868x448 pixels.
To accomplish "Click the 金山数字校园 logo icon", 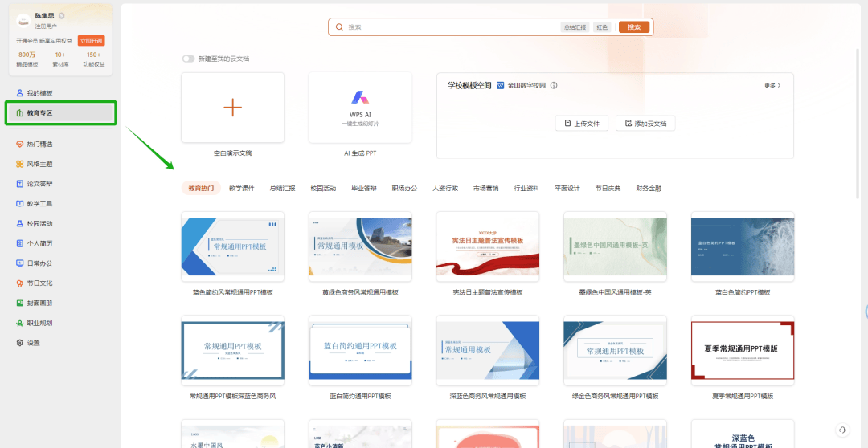I will coord(501,86).
